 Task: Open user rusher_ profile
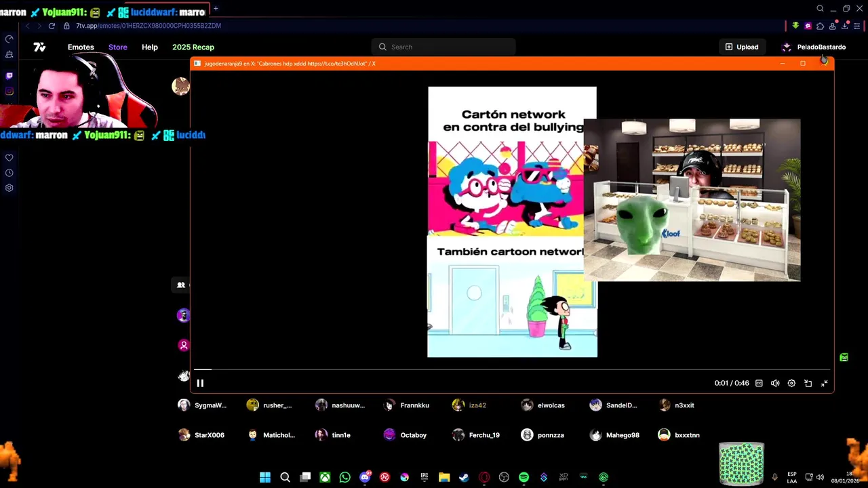coord(269,405)
